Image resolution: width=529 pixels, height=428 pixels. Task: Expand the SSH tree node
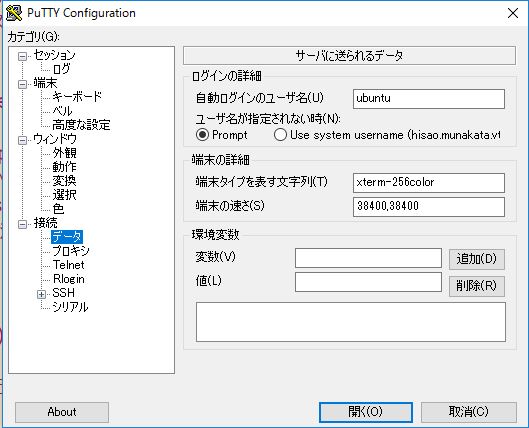click(41, 294)
